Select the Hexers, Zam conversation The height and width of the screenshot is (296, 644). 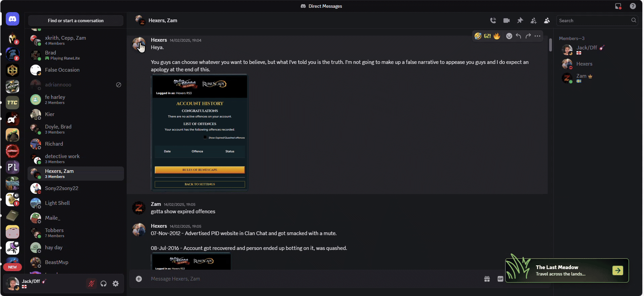click(x=76, y=174)
